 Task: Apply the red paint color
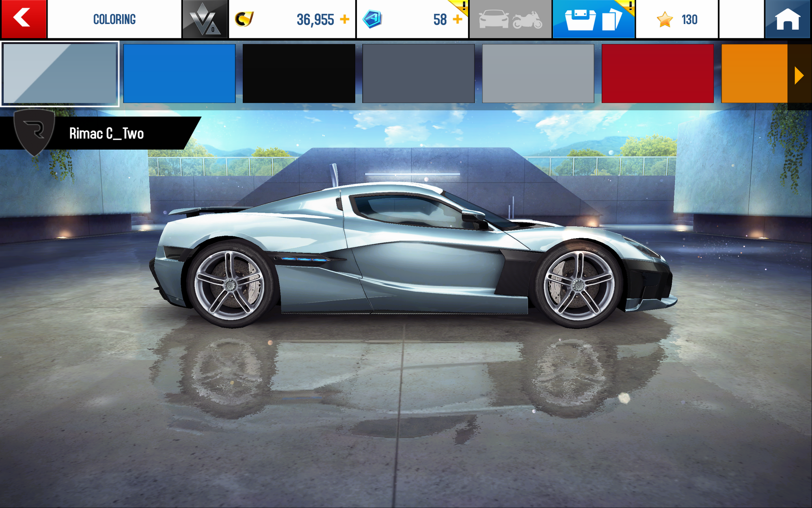(657, 74)
